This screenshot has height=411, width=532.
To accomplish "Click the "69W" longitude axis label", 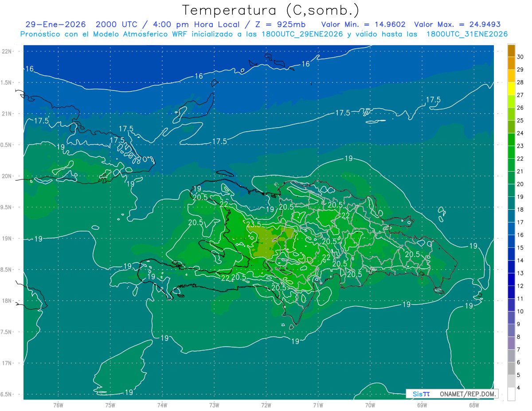I will coord(422,405).
